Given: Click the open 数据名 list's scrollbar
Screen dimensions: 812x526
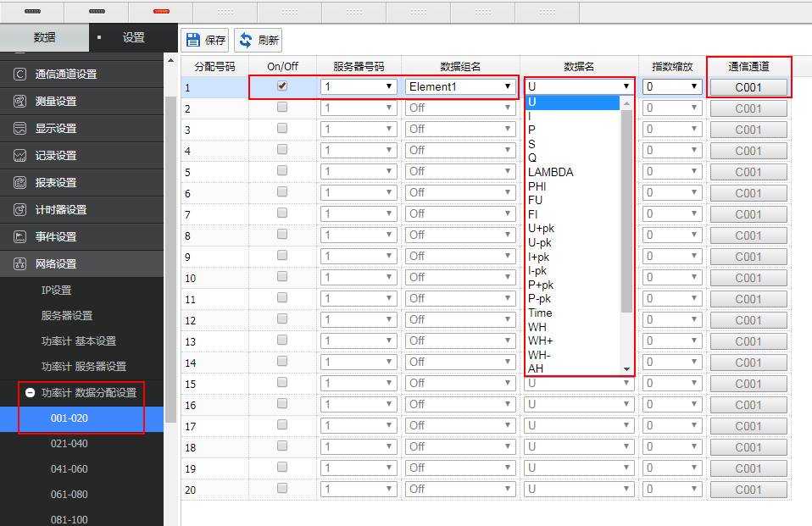Looking at the screenshot, I should (x=627, y=212).
